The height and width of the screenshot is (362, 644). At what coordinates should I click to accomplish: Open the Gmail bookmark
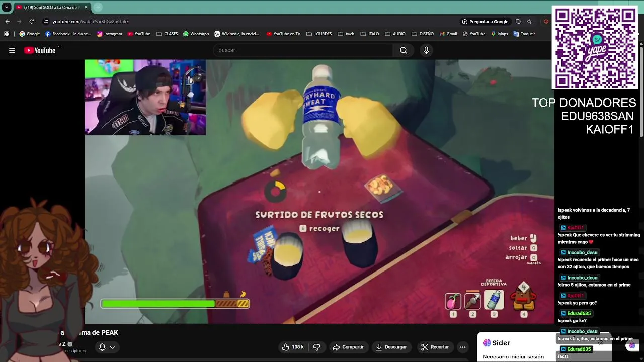[x=448, y=34]
